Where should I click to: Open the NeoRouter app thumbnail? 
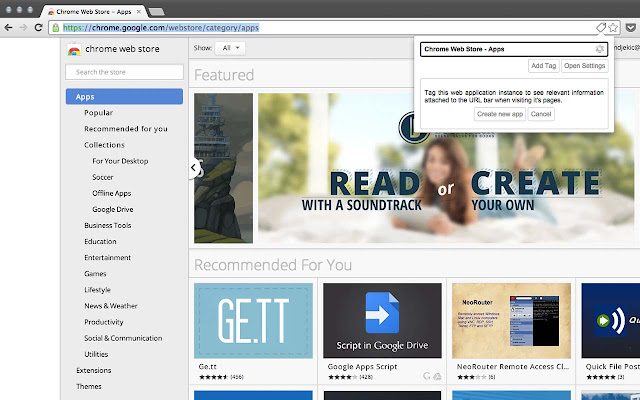[511, 321]
